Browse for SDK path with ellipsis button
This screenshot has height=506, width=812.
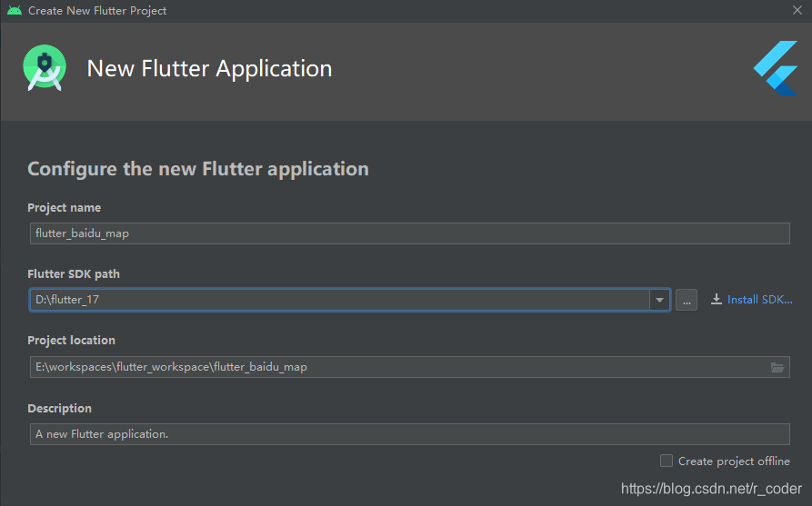(687, 300)
